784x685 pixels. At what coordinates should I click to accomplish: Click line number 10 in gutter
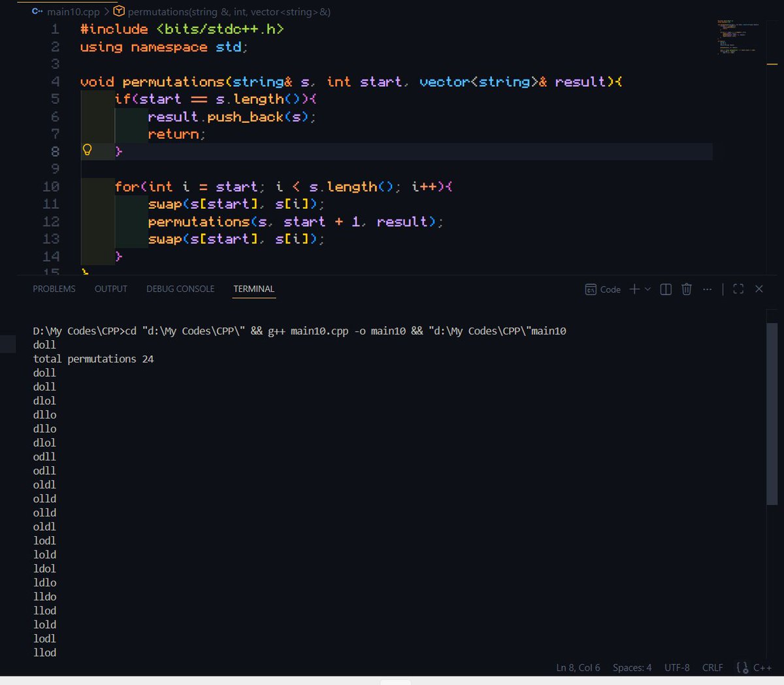tap(51, 187)
